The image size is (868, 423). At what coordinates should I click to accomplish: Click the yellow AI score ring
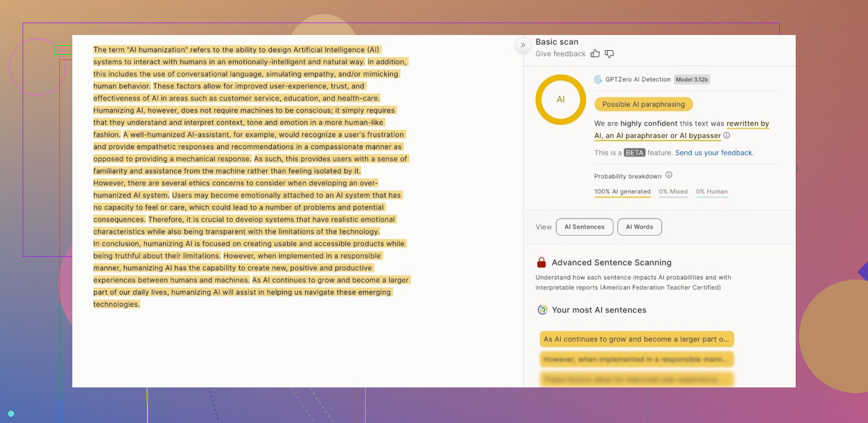561,99
